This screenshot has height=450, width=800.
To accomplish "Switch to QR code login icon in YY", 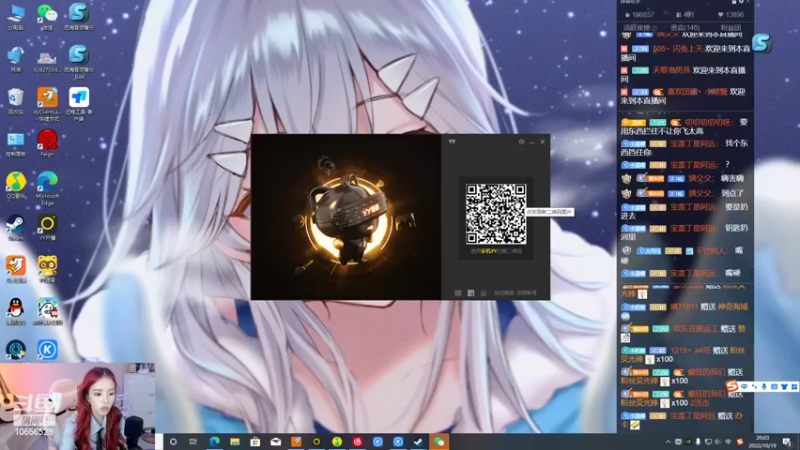I will [470, 293].
